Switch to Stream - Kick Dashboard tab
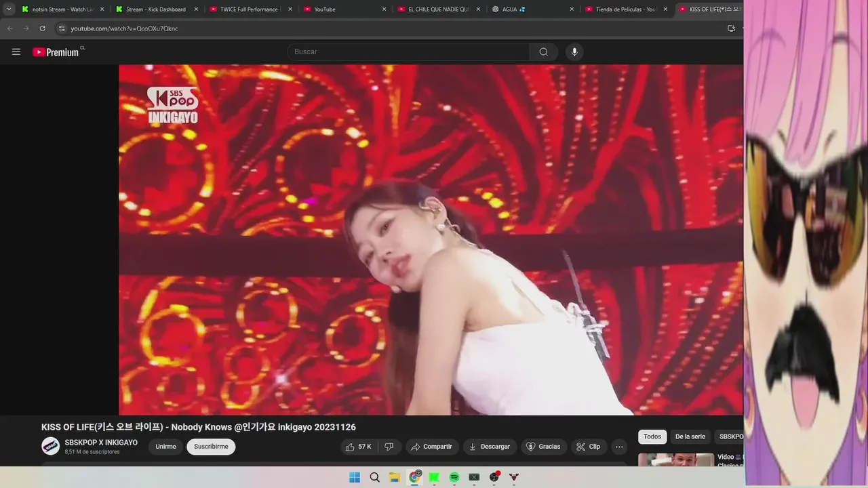 pos(157,9)
